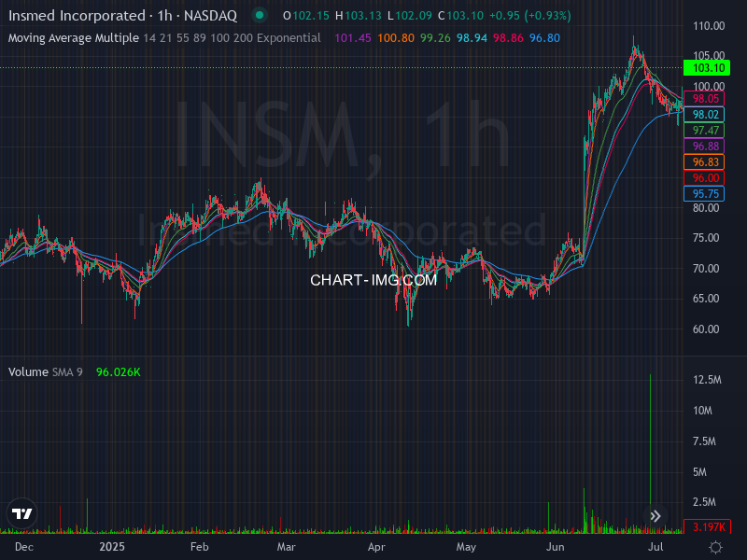Click the Mar label on time axis
This screenshot has width=747, height=560.
coord(287,547)
